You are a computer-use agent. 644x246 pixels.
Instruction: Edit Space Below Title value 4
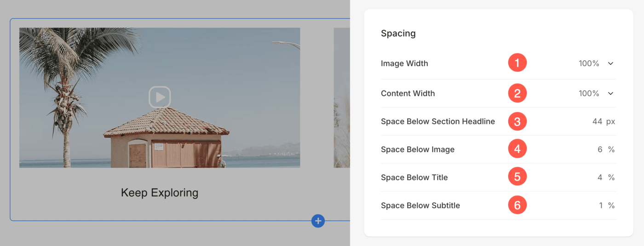600,177
